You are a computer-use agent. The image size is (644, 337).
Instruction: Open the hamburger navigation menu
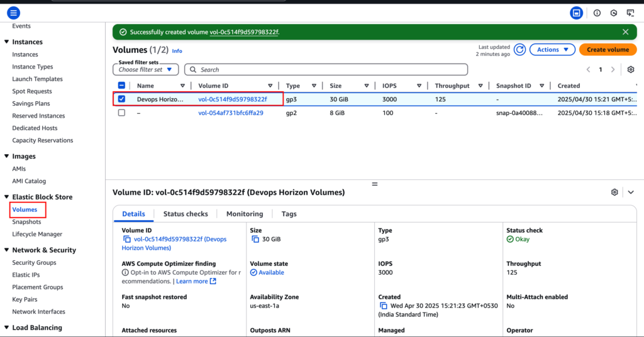click(14, 13)
